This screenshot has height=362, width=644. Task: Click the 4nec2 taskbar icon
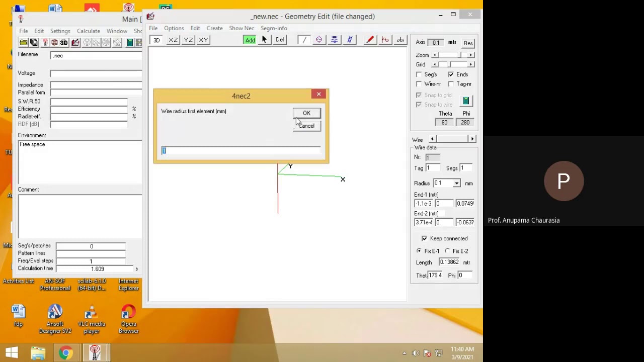[95, 353]
